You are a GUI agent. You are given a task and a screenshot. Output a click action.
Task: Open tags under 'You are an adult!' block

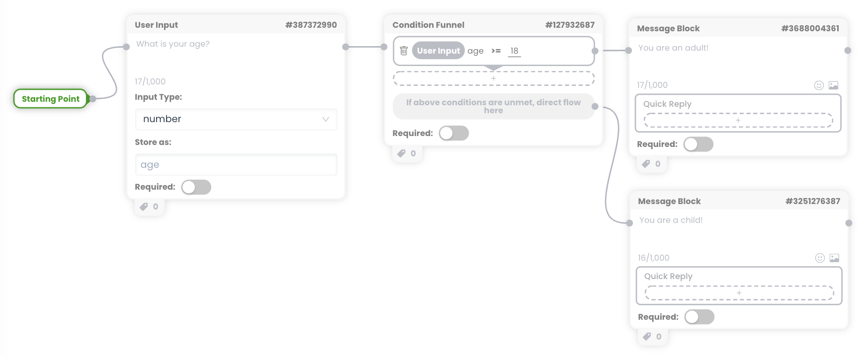(651, 164)
